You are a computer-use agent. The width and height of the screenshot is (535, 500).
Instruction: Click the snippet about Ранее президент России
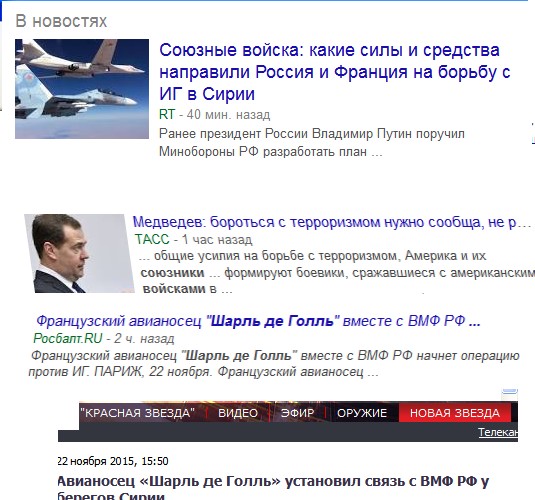pos(312,142)
